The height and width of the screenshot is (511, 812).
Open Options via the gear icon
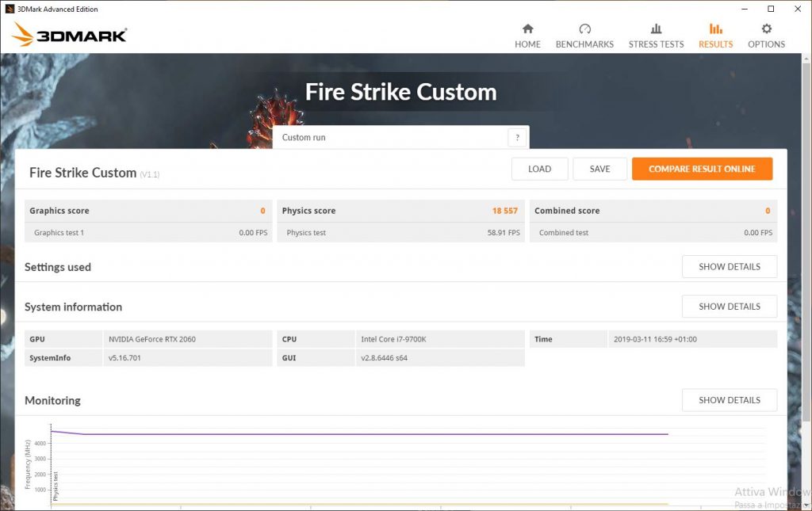coord(766,29)
